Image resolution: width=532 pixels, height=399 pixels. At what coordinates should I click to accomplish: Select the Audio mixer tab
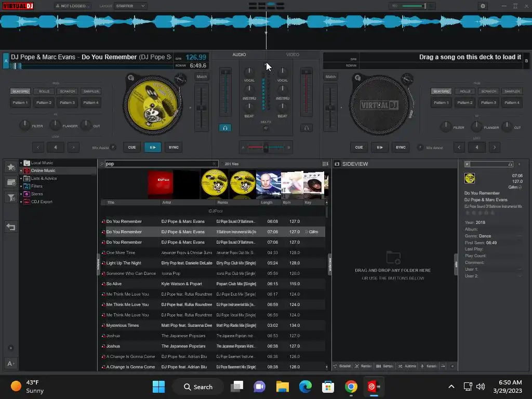coord(239,55)
